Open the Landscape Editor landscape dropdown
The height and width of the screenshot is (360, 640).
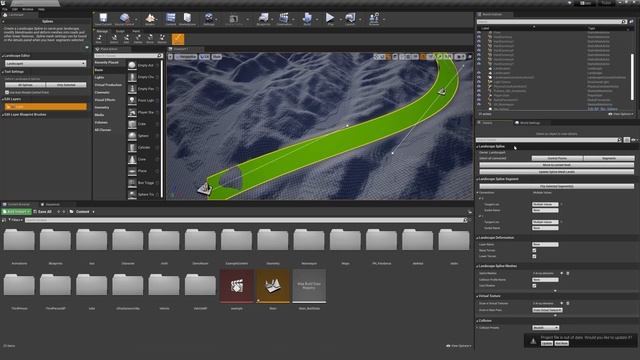click(46, 64)
